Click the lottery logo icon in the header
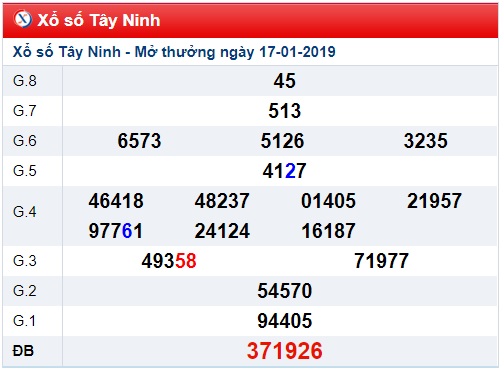 tap(23, 19)
